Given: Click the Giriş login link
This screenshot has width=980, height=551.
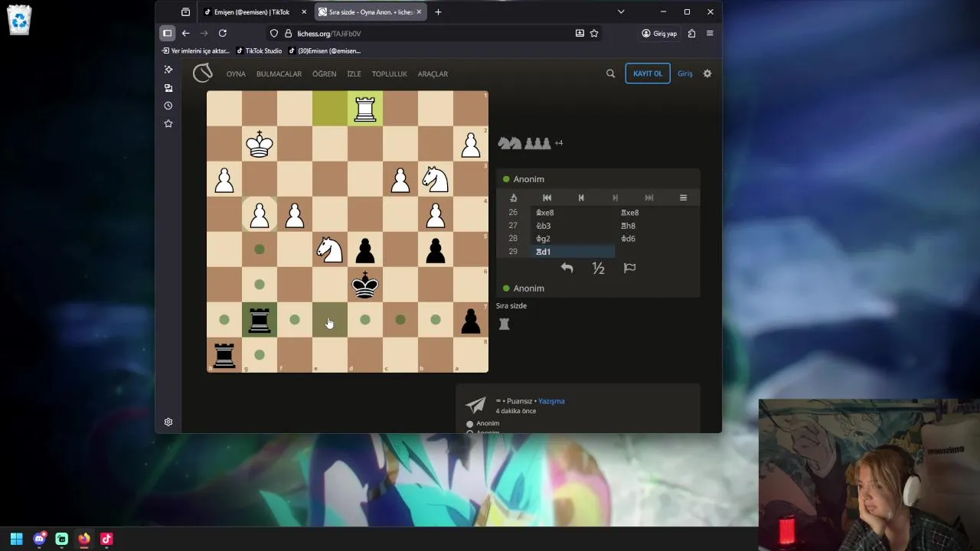Looking at the screenshot, I should click(x=685, y=74).
